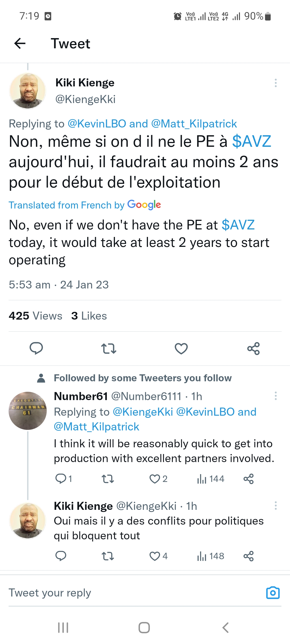290x644 pixels.
Task: Like Number61's reply
Action: [155, 479]
